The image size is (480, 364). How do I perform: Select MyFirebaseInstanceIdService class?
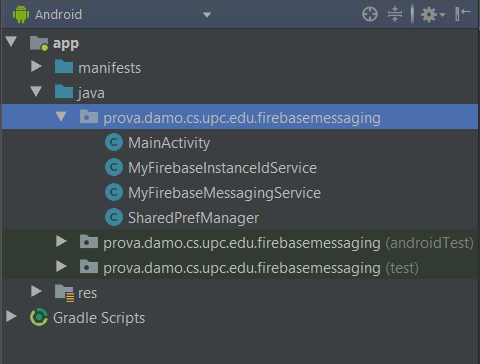(x=222, y=168)
